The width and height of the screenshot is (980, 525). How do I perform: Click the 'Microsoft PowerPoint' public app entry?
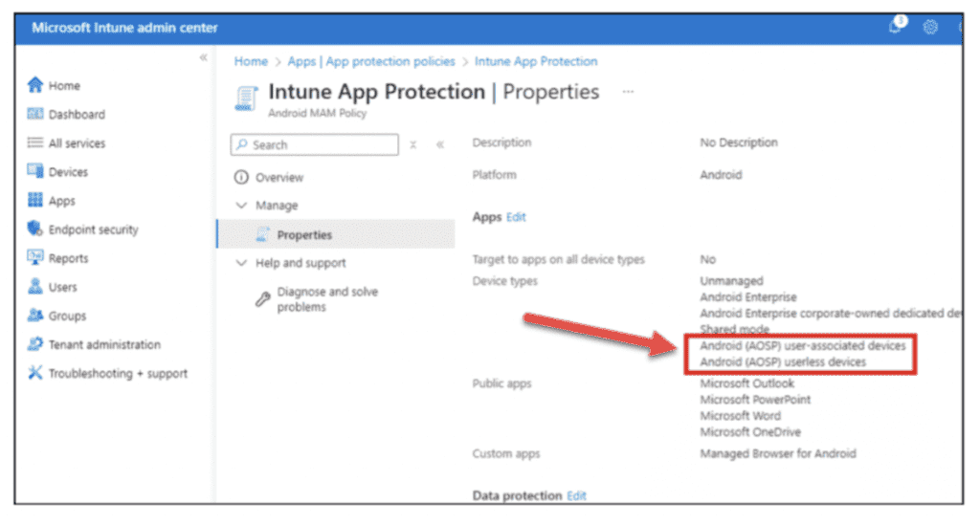coord(755,400)
